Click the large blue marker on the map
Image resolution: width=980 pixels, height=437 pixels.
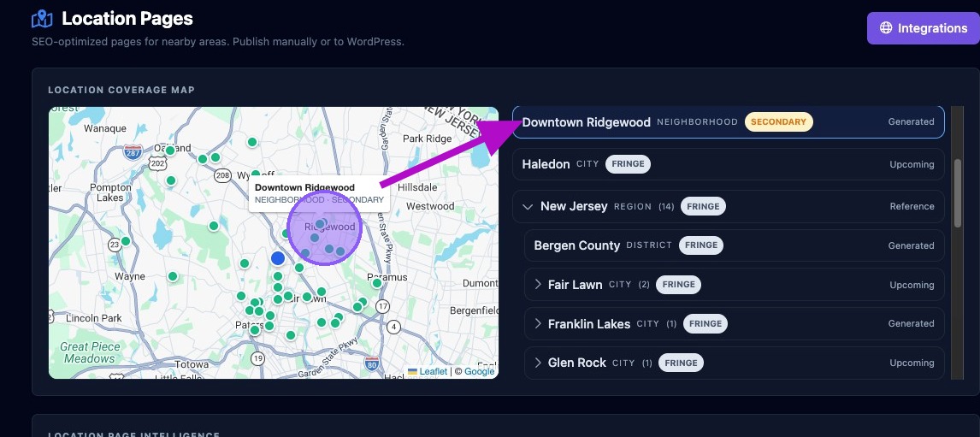click(x=278, y=258)
